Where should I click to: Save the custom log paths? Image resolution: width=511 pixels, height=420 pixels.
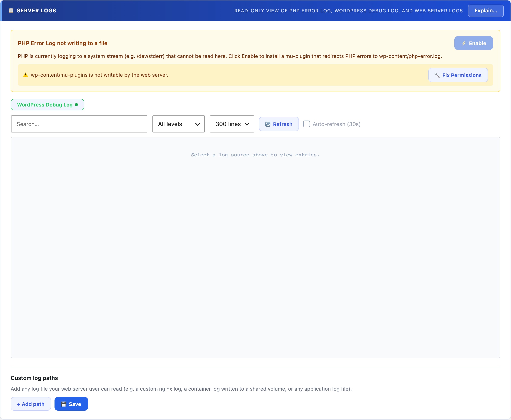[71, 404]
